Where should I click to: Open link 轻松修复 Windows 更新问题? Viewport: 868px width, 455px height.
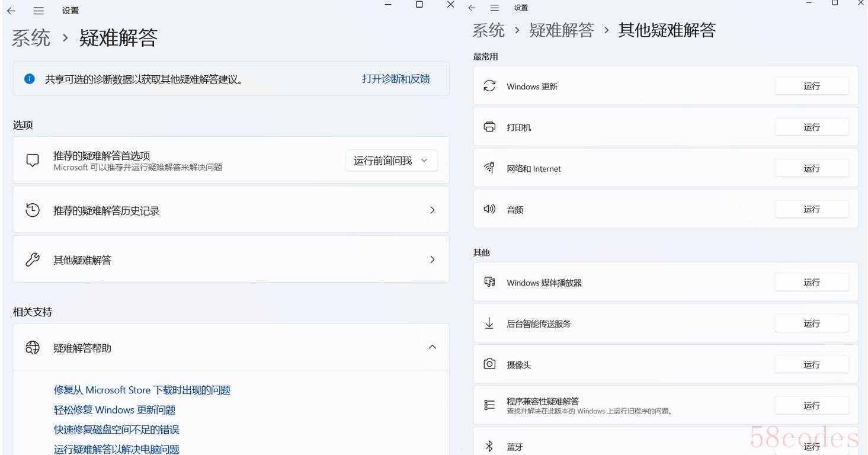click(x=115, y=410)
